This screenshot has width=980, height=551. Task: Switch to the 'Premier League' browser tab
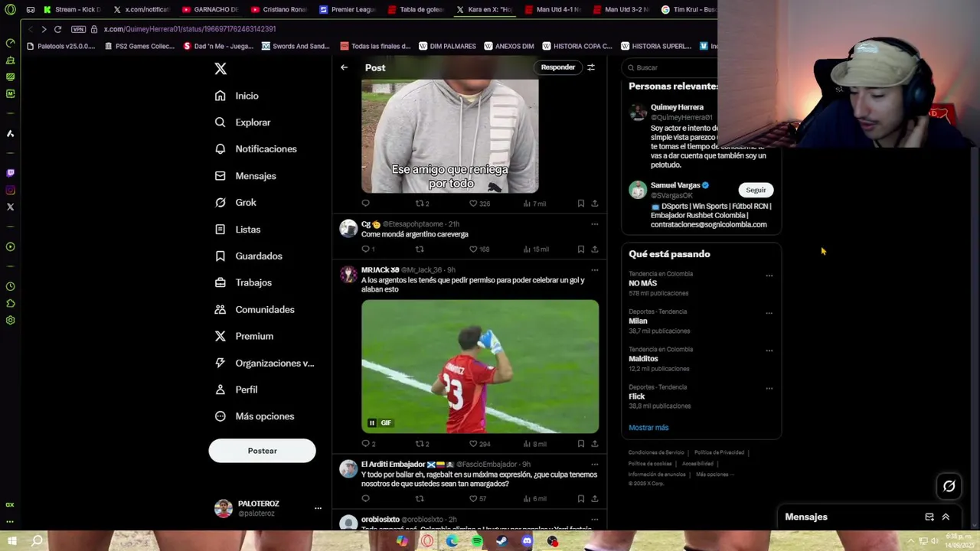[x=348, y=10]
